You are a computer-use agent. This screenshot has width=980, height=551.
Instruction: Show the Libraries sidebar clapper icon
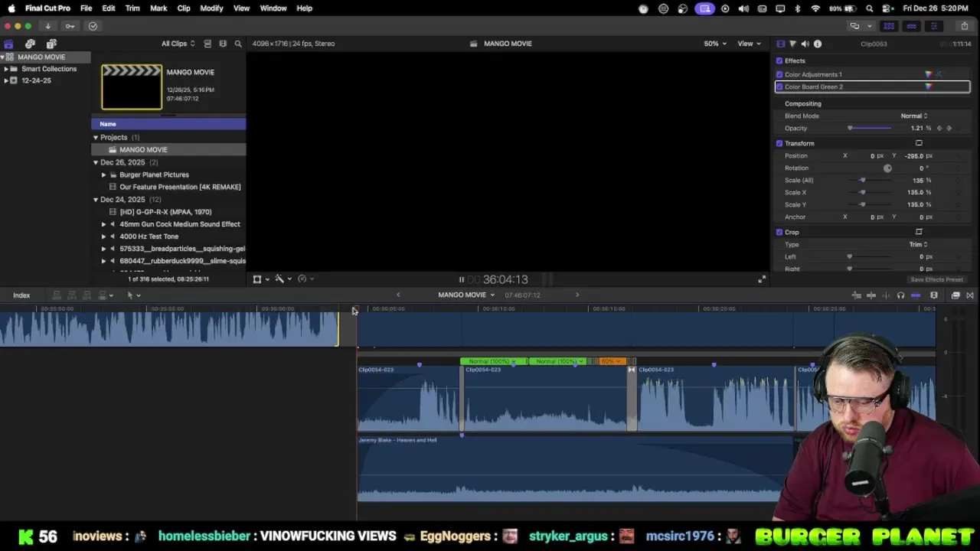pos(8,44)
